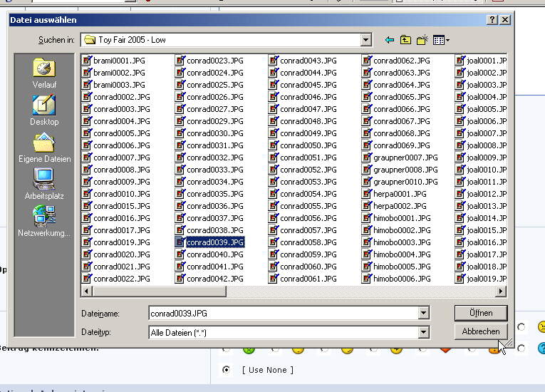This screenshot has width=545, height=392.
Task: Select the file graupner0007.JPG
Action: coord(405,158)
